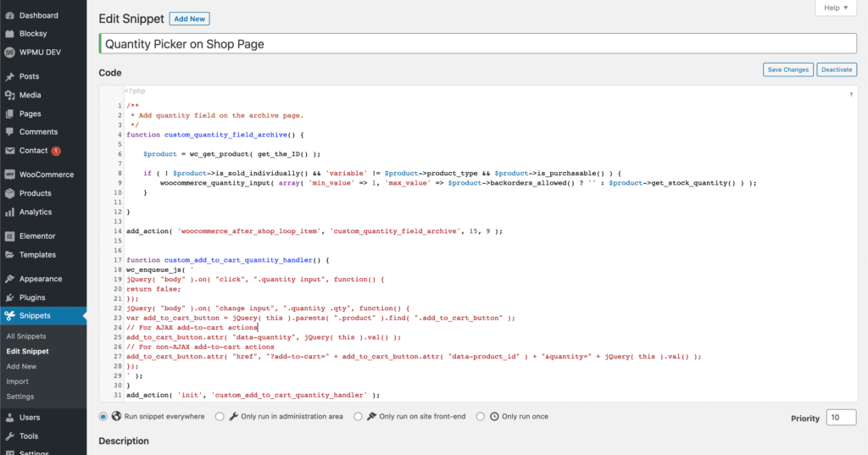Click the Add New button beside Edit Snippet
Image resolution: width=868 pixels, height=455 pixels.
pos(189,19)
